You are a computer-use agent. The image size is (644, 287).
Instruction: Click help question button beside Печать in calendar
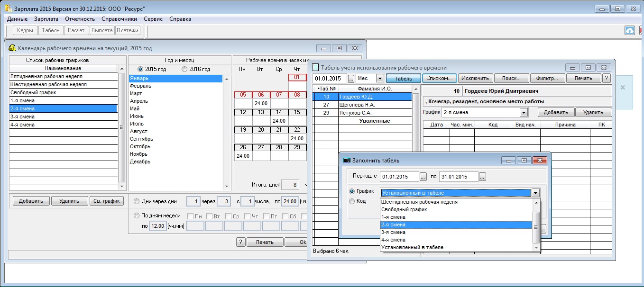click(x=240, y=242)
